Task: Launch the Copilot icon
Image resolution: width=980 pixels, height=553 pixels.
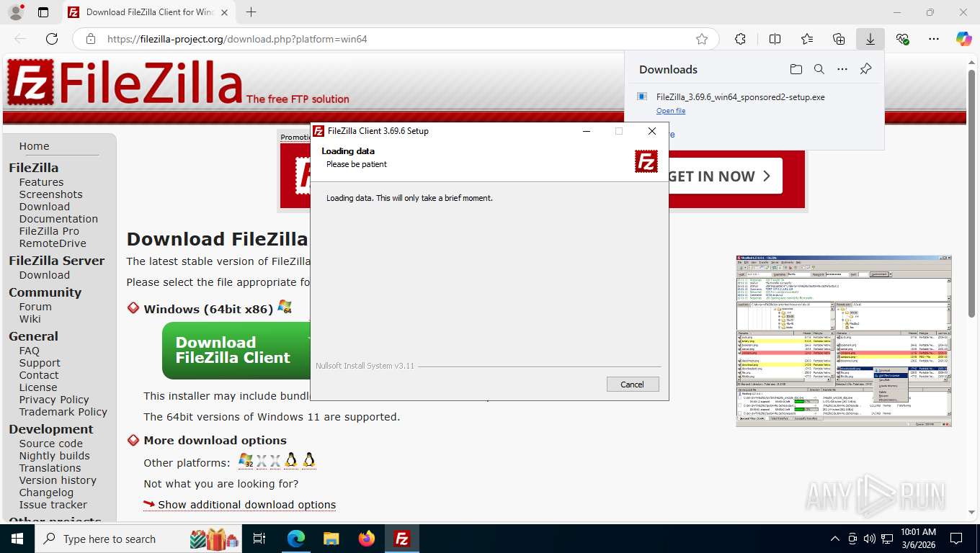Action: 964,39
